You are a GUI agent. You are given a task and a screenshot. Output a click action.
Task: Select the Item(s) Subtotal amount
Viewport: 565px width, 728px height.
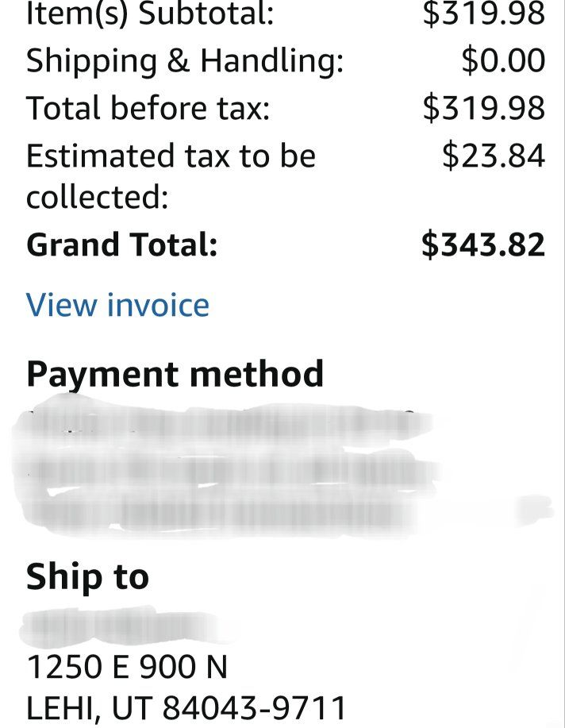483,14
